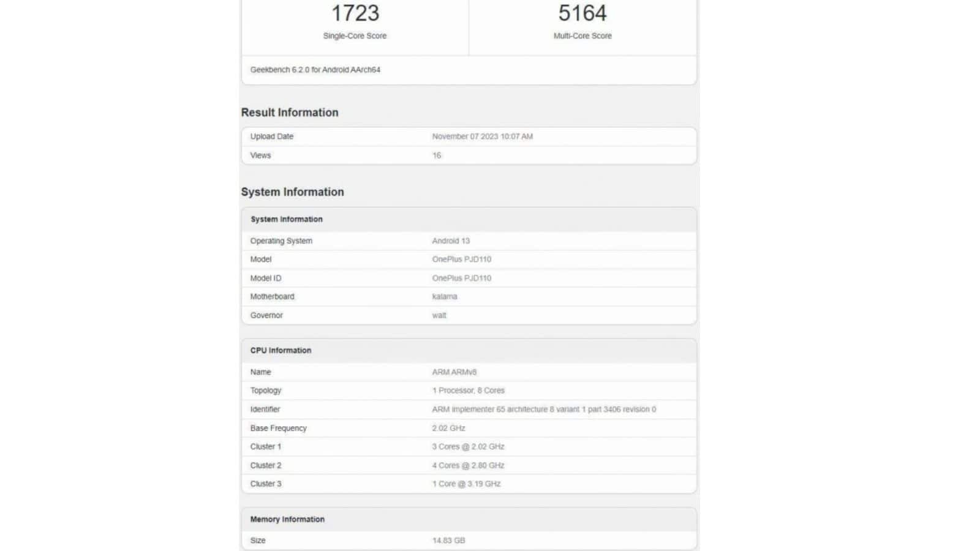Click the views count 16
Image resolution: width=980 pixels, height=551 pixels.
click(x=437, y=156)
